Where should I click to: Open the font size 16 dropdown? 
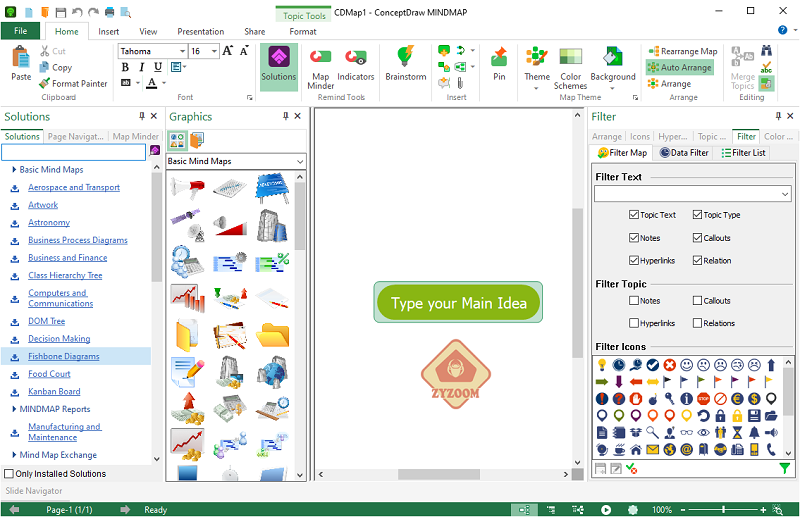coord(214,51)
